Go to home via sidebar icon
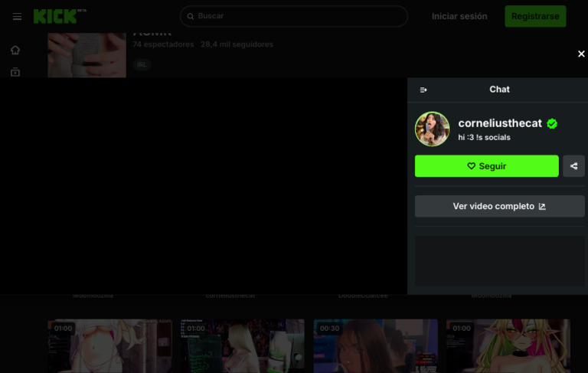Screen dimensions: 588x373 15,50
